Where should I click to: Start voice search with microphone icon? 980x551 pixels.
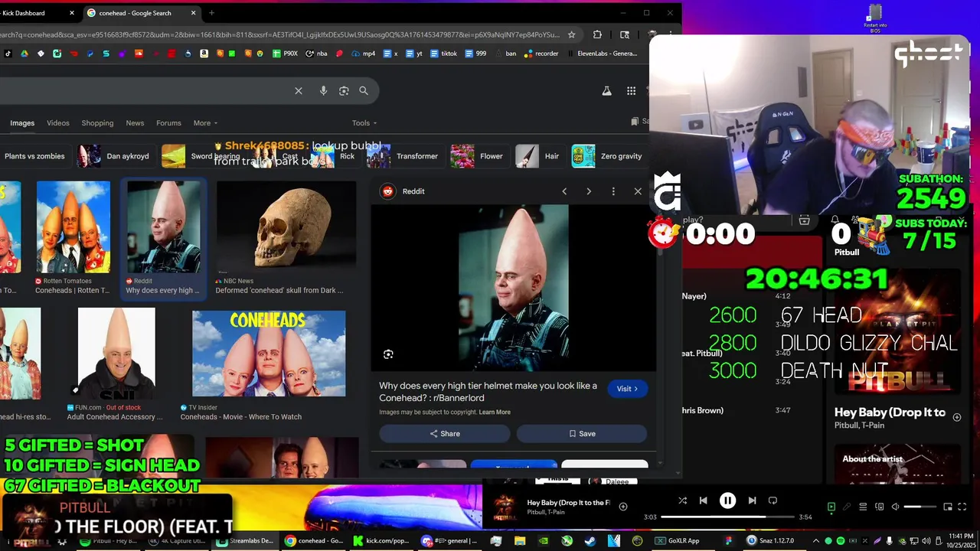point(323,91)
